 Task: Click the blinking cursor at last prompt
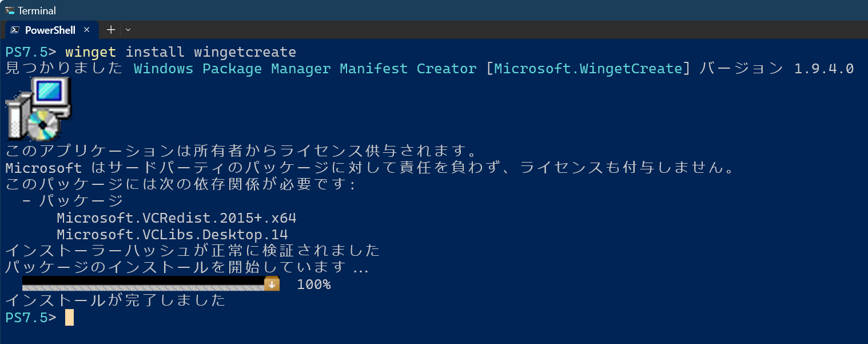pos(69,317)
